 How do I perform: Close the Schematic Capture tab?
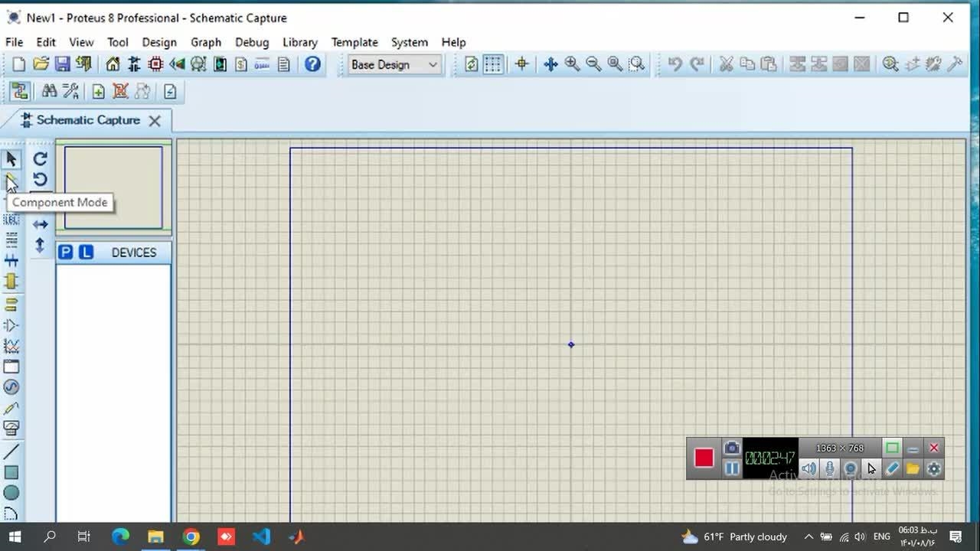pyautogui.click(x=155, y=120)
